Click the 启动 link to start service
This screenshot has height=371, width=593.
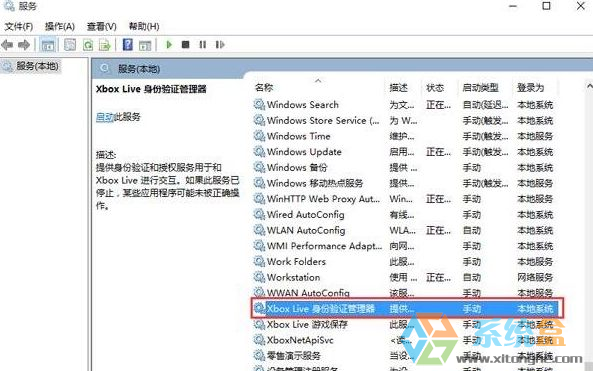coord(105,117)
